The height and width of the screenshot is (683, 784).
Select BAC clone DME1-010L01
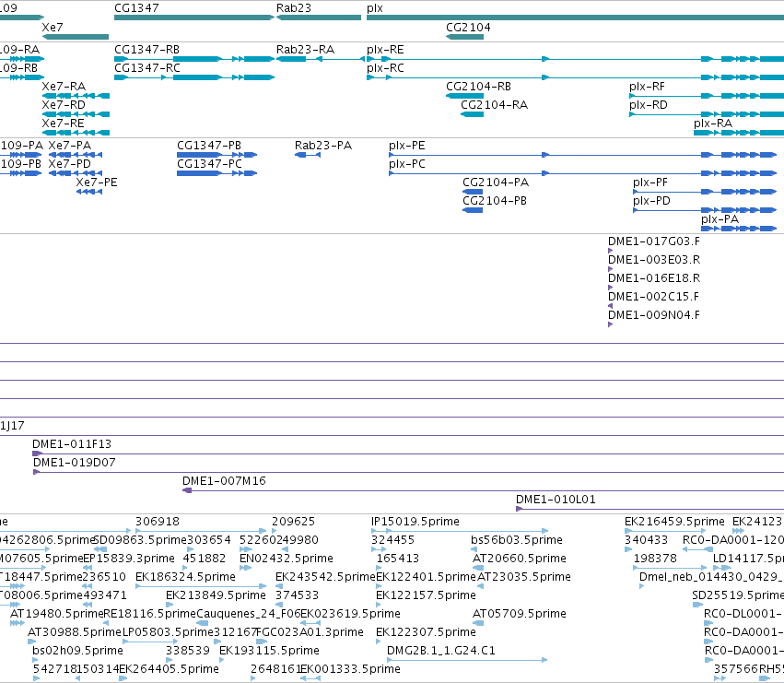650,510
